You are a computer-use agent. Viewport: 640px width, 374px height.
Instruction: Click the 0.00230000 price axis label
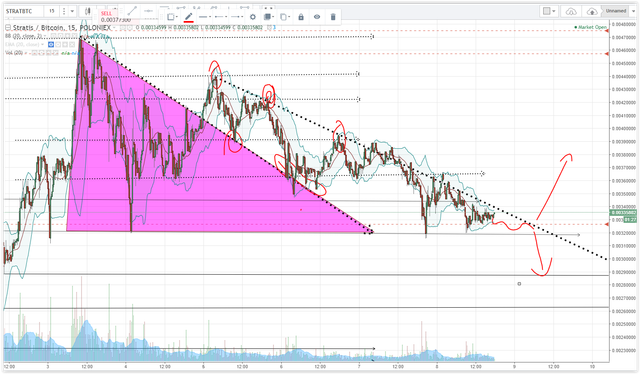624,350
